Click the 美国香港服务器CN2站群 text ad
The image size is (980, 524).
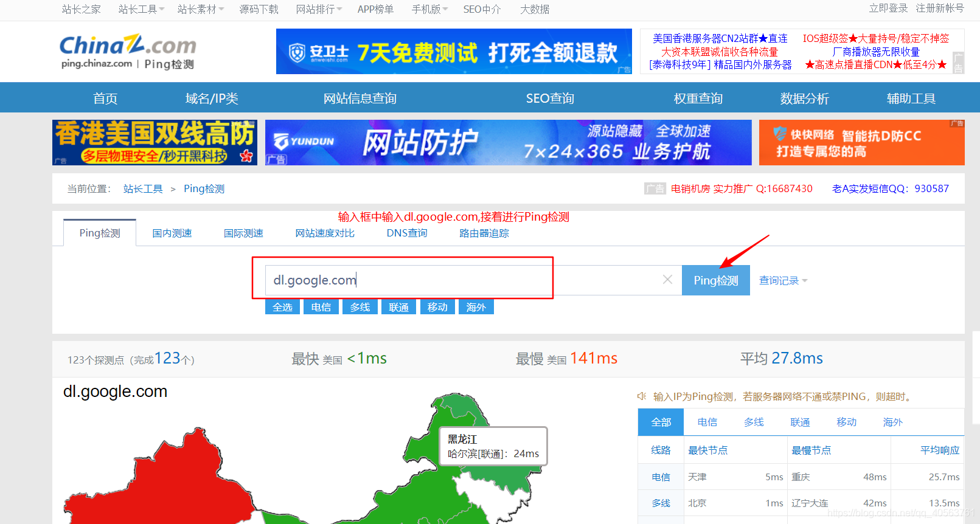coord(720,38)
